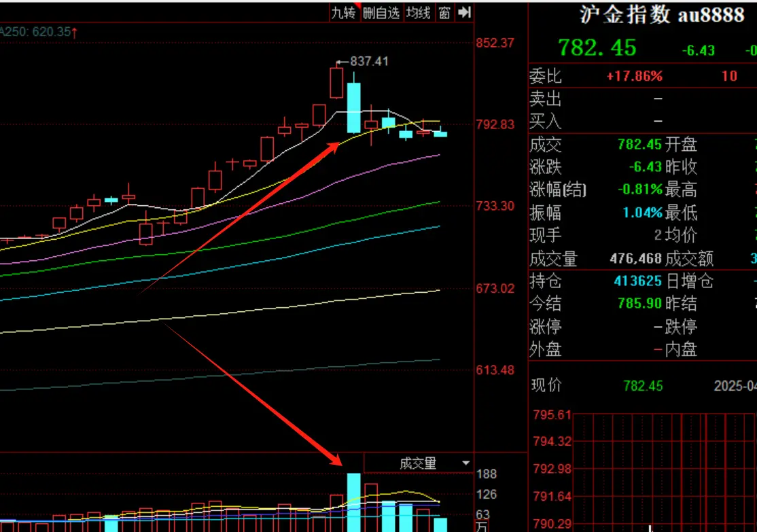Screen dimensions: 757x532
Task: Click the 现价 row in the tick list
Action: (x=546, y=385)
